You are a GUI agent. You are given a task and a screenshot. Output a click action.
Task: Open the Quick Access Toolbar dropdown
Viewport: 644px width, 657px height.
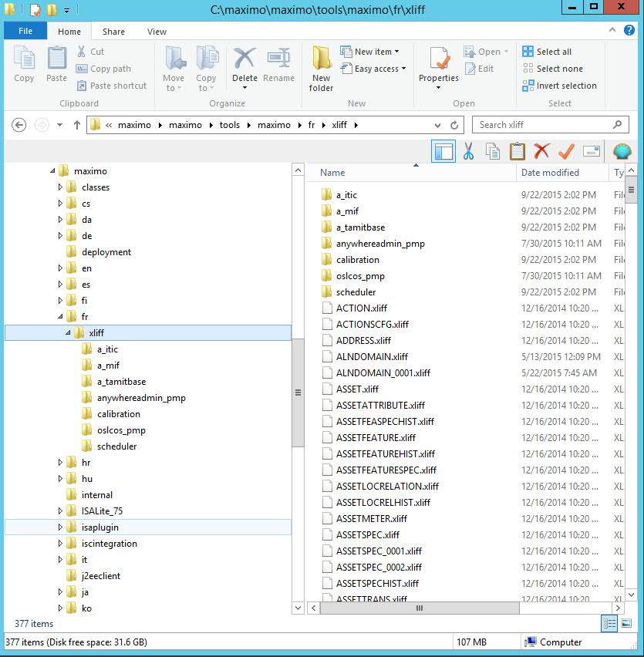66,10
